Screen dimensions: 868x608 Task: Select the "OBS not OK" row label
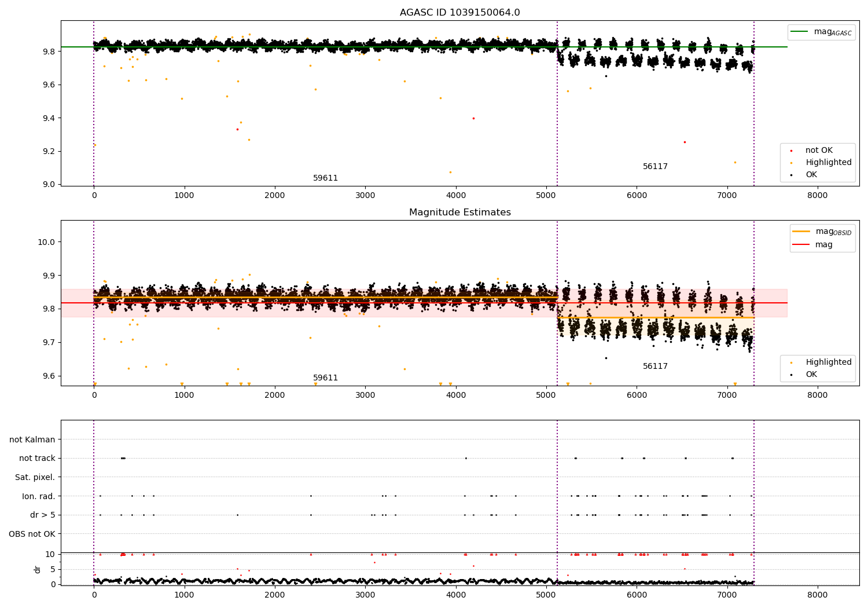[x=32, y=534]
